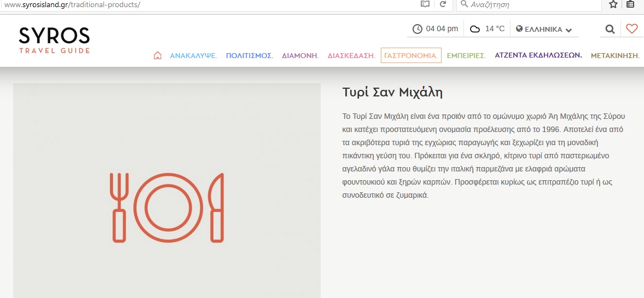This screenshot has height=298, width=644.
Task: Go to the ΠΟΛΙΤΙΣΜΟΣ section
Action: pos(249,55)
